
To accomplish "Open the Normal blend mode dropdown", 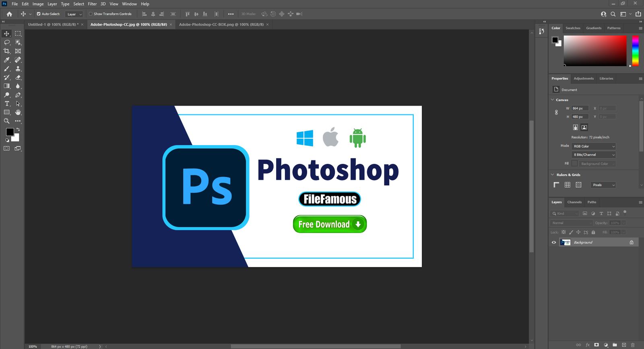I will point(572,223).
